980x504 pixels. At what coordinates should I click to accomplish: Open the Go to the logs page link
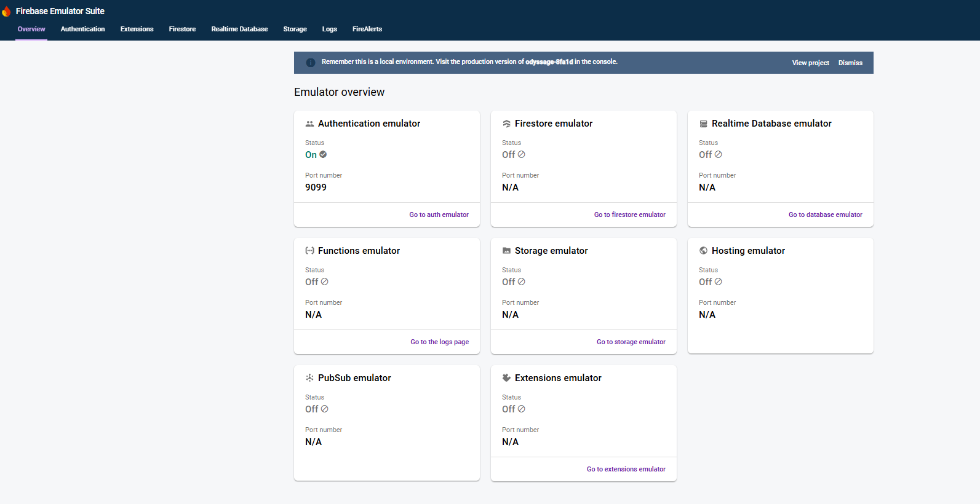[439, 342]
